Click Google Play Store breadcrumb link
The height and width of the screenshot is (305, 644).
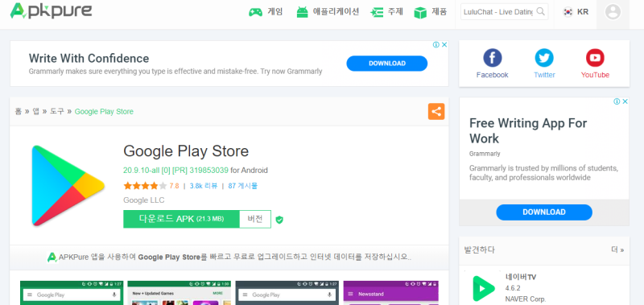104,111
